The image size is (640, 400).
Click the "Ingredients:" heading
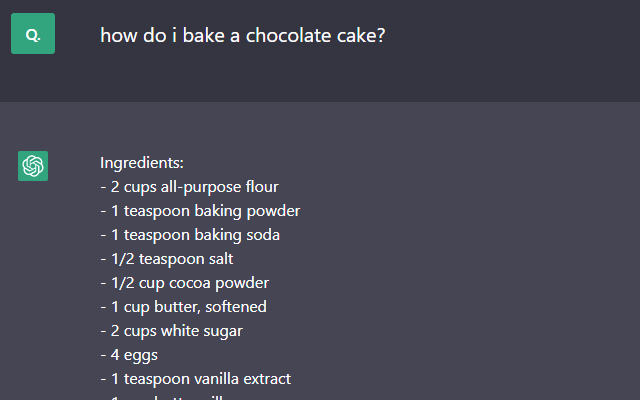142,163
